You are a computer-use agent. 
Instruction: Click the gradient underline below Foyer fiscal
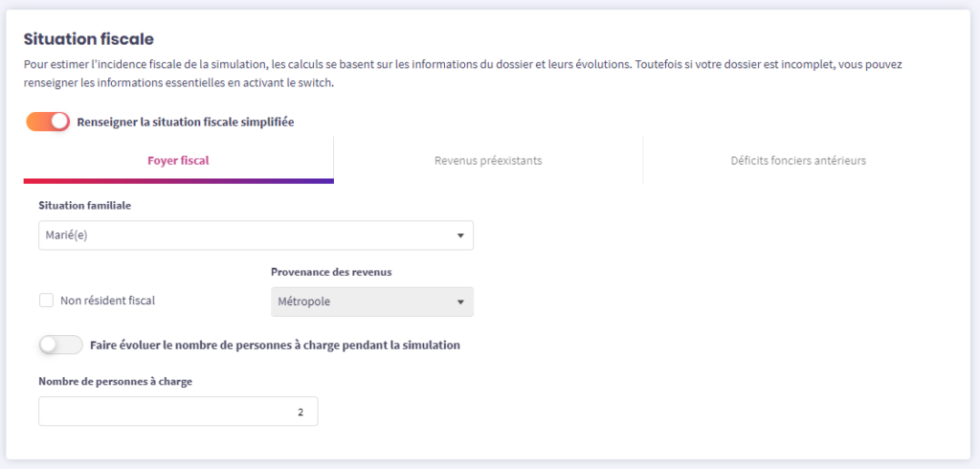(x=178, y=180)
